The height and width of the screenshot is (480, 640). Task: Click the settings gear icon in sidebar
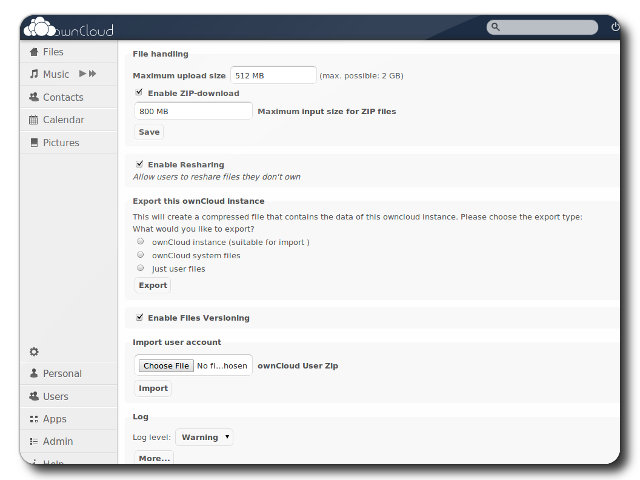pos(34,351)
